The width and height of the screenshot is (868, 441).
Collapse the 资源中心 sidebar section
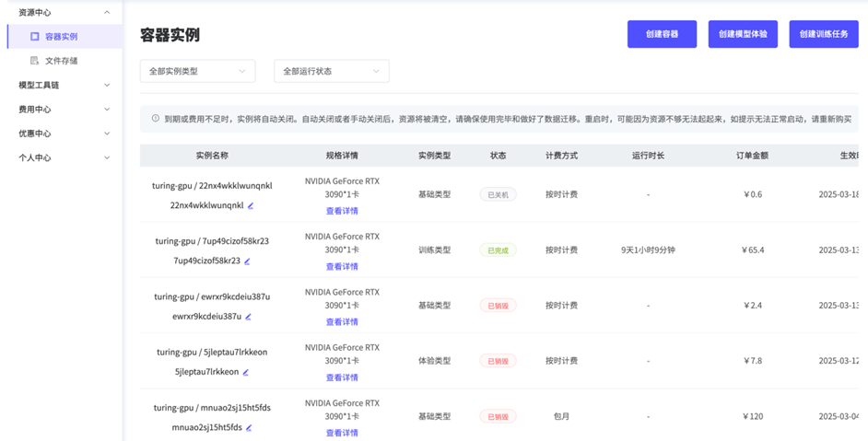tap(107, 12)
